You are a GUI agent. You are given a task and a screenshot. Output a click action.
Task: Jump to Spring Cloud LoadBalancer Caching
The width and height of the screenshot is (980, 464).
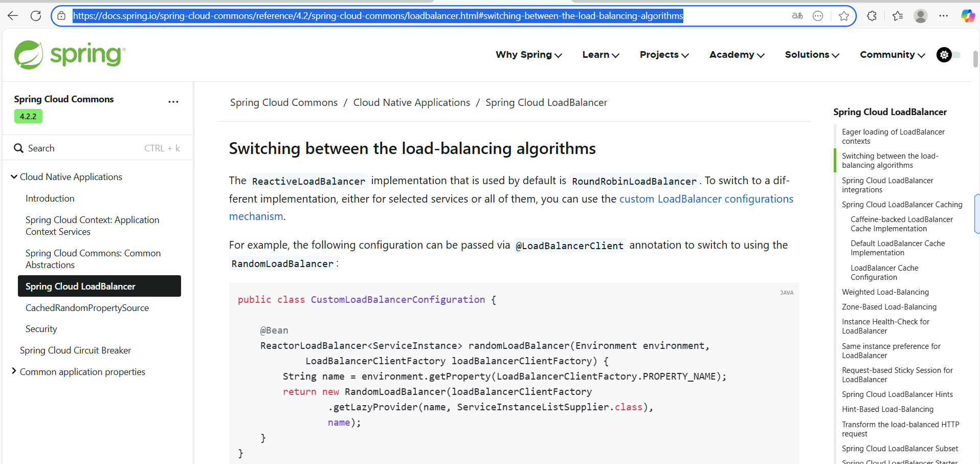click(902, 205)
